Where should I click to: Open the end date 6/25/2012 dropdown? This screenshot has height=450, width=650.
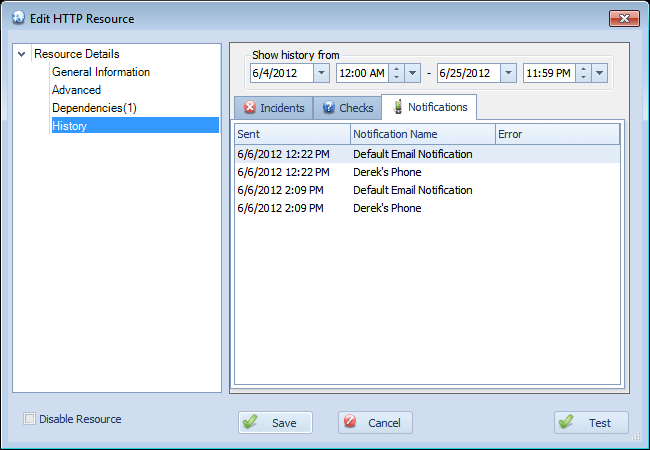pyautogui.click(x=508, y=73)
